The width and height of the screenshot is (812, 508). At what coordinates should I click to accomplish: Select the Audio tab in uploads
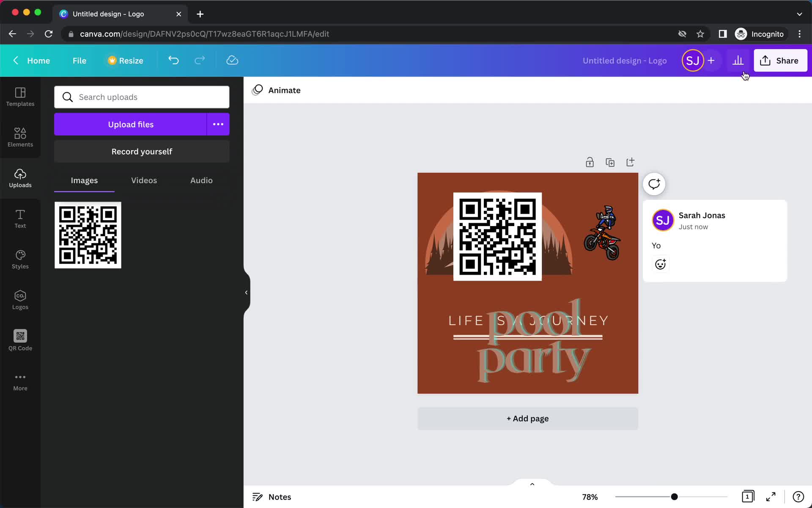201,180
